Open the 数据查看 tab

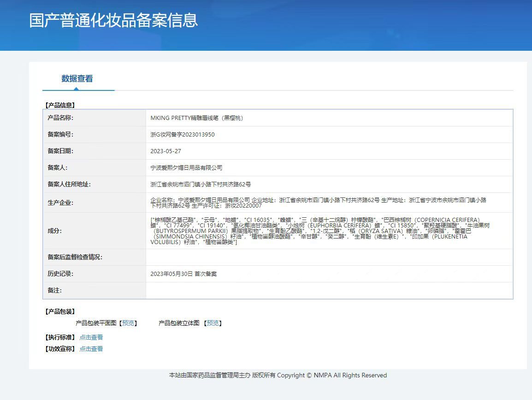click(77, 79)
